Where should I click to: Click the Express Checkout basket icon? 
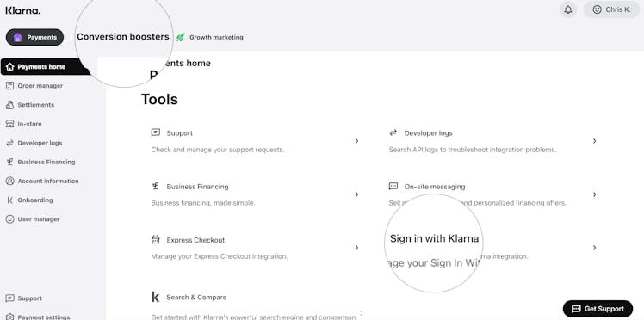coord(155,240)
